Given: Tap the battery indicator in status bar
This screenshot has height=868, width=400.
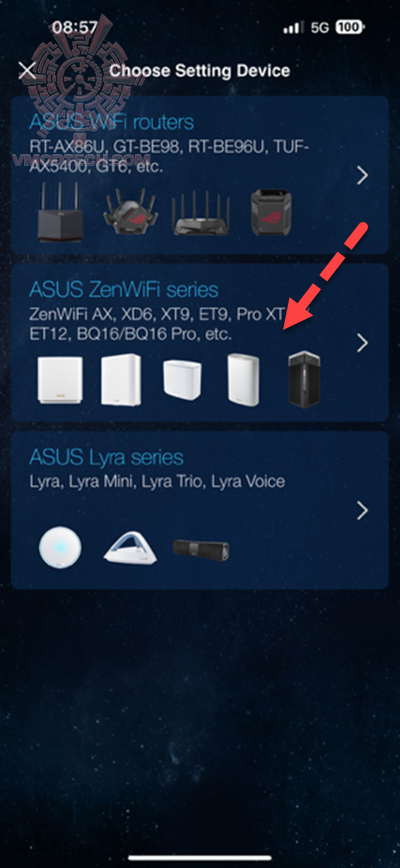Looking at the screenshot, I should click(350, 27).
